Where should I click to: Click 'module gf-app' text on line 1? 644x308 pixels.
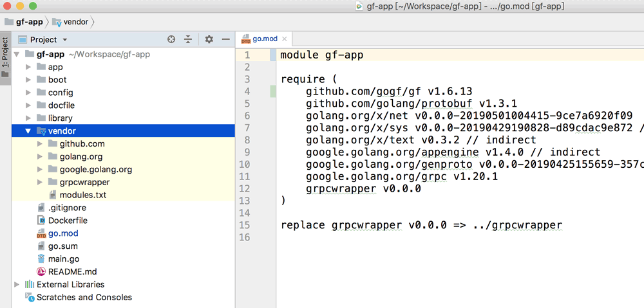pyautogui.click(x=322, y=55)
